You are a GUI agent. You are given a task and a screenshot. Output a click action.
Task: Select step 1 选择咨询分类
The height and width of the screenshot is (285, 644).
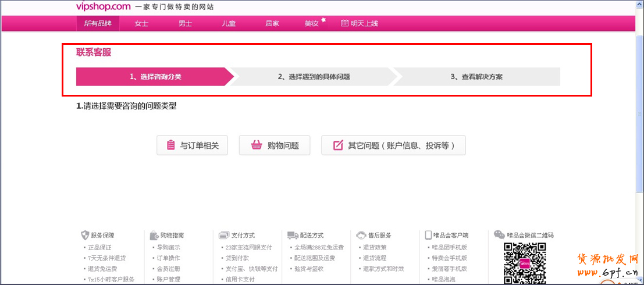point(155,77)
